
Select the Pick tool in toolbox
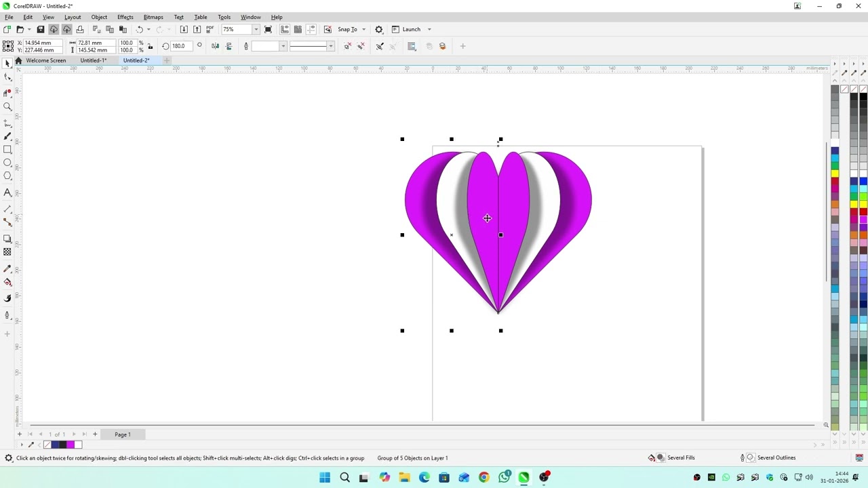pos(7,63)
